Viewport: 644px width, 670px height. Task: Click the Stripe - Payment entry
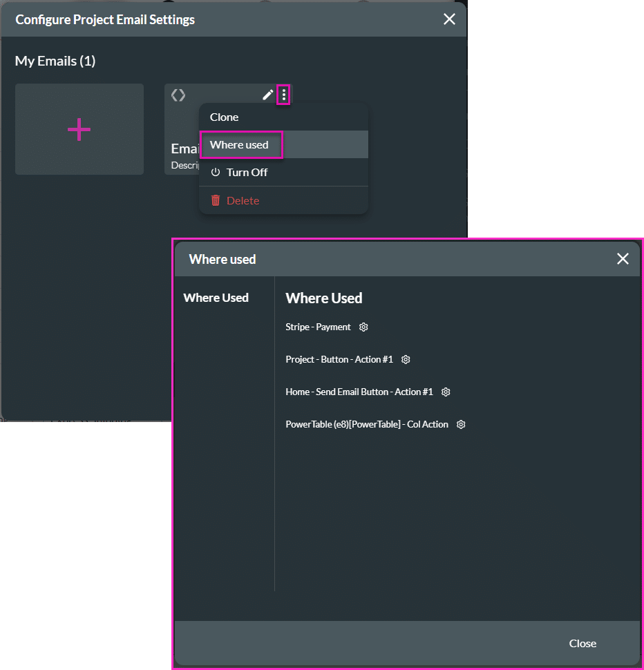point(318,327)
